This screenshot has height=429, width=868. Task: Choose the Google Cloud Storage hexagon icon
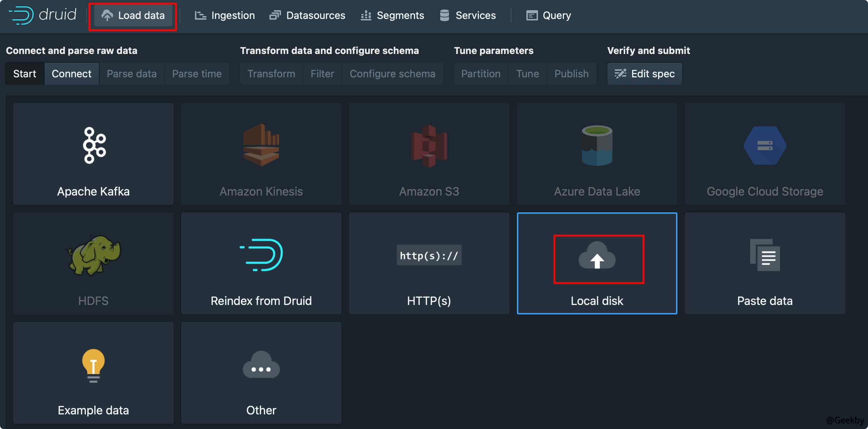765,146
